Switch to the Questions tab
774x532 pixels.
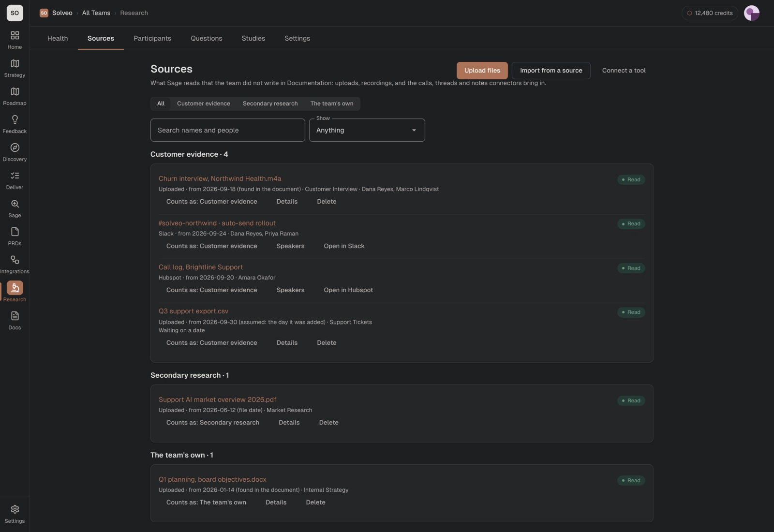[207, 38]
